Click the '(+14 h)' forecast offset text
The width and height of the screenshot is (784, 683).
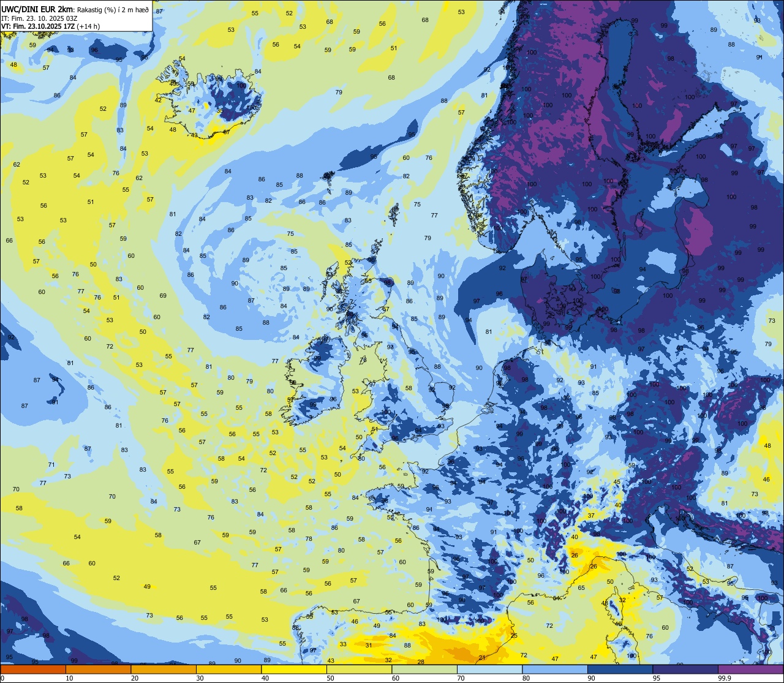click(x=88, y=26)
